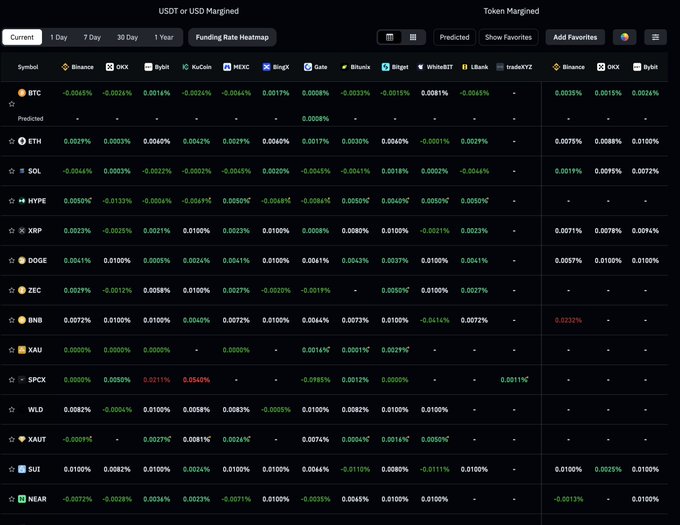Click the BTC coin icon
Screen dimensions: 680x525
[x=22, y=93]
